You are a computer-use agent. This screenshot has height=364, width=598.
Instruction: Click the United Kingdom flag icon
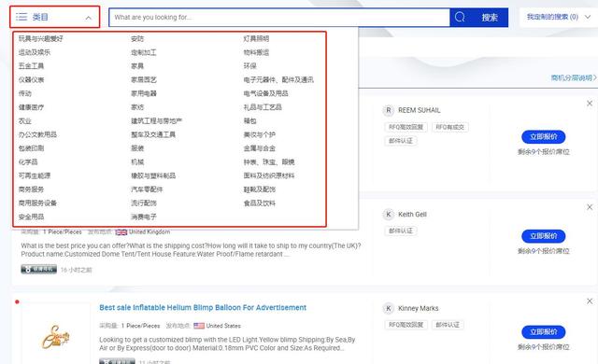pos(121,231)
